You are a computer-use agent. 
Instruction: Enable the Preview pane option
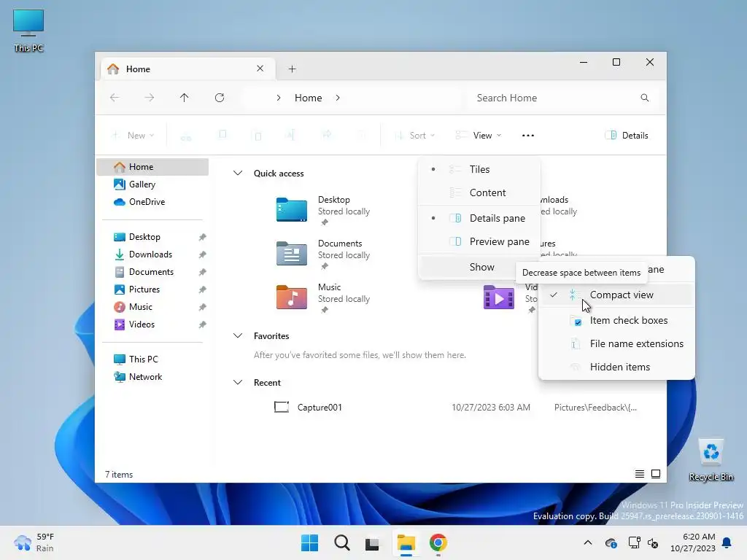479,241
